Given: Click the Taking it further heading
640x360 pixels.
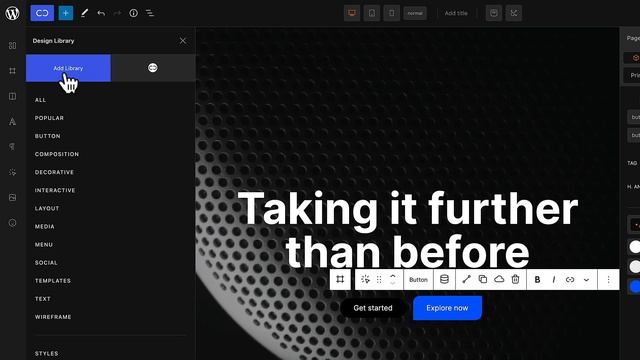Looking at the screenshot, I should pos(407,229).
